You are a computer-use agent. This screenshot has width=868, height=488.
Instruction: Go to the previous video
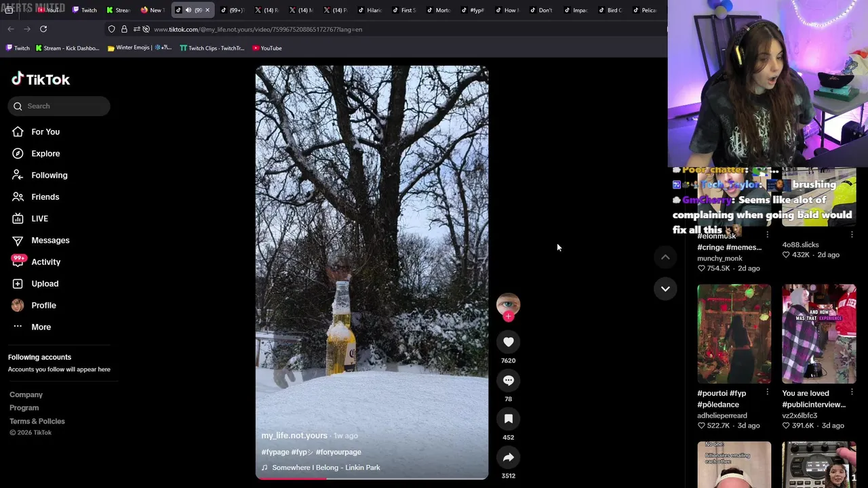pyautogui.click(x=665, y=257)
